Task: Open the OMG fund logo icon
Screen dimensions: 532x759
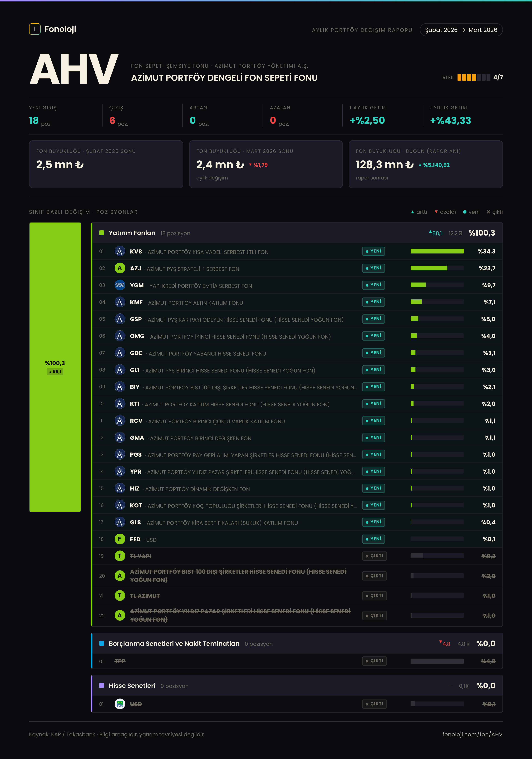Action: click(120, 336)
